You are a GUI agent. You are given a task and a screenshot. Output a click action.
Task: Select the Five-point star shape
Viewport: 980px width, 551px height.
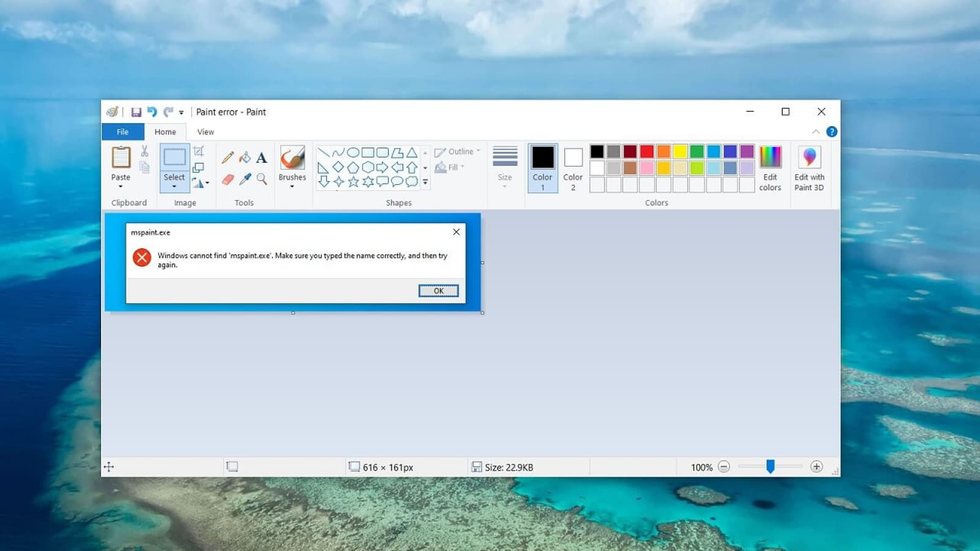coord(353,181)
